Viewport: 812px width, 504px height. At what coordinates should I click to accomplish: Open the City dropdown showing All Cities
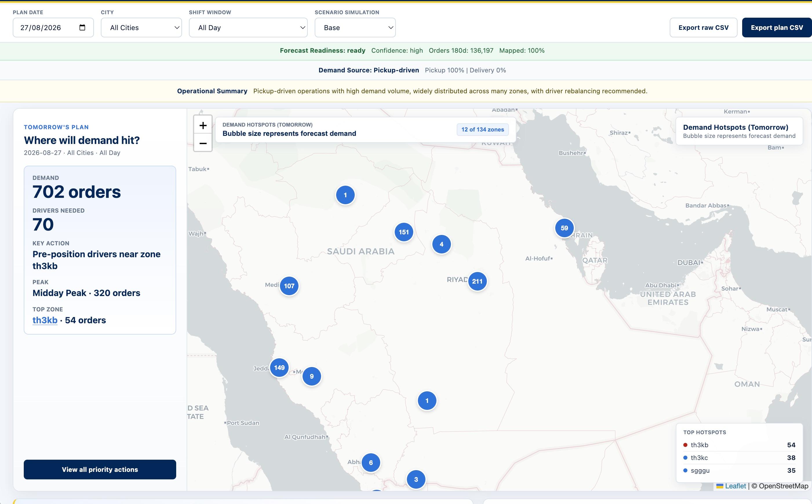click(141, 28)
